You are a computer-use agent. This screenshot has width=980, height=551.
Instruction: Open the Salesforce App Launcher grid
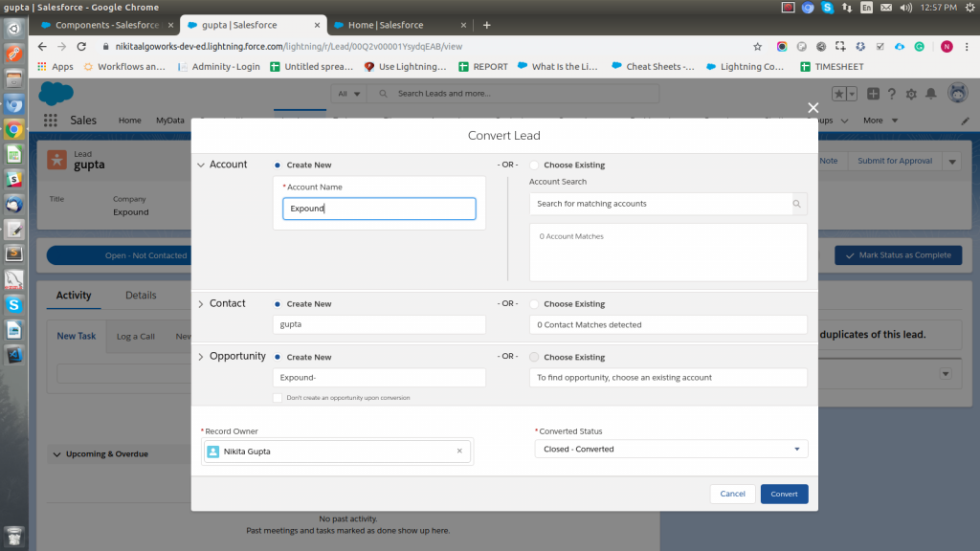(x=50, y=121)
